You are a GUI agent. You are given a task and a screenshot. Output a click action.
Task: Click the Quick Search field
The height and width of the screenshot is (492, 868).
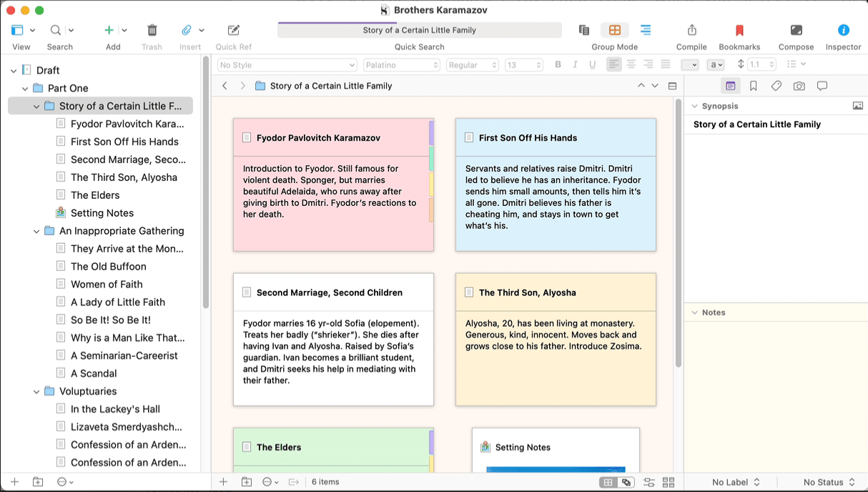[419, 30]
